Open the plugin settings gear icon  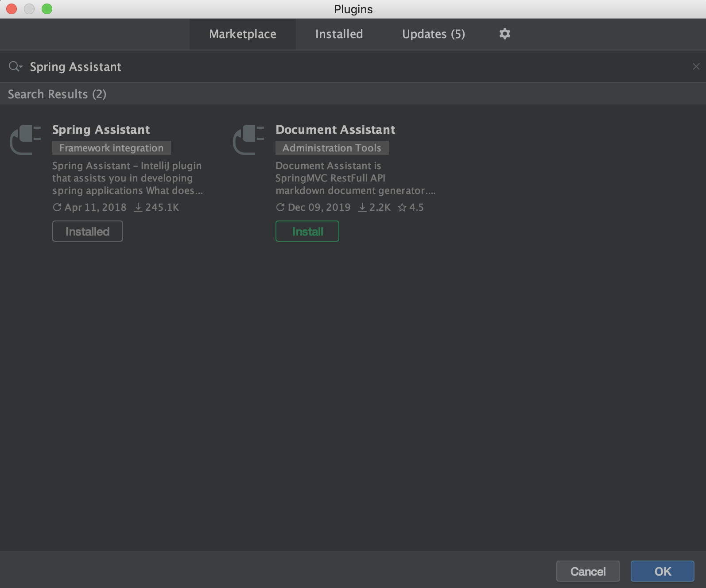(x=505, y=34)
